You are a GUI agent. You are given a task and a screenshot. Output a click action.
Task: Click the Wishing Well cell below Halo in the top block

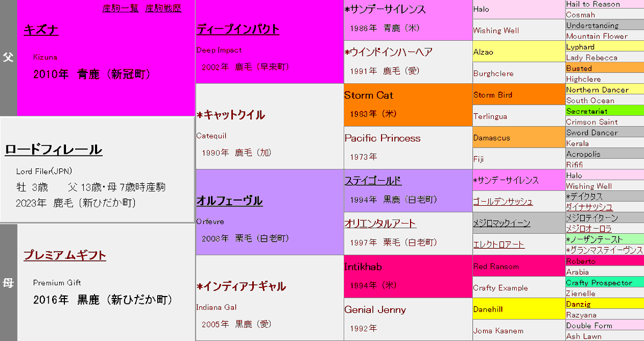click(x=519, y=30)
